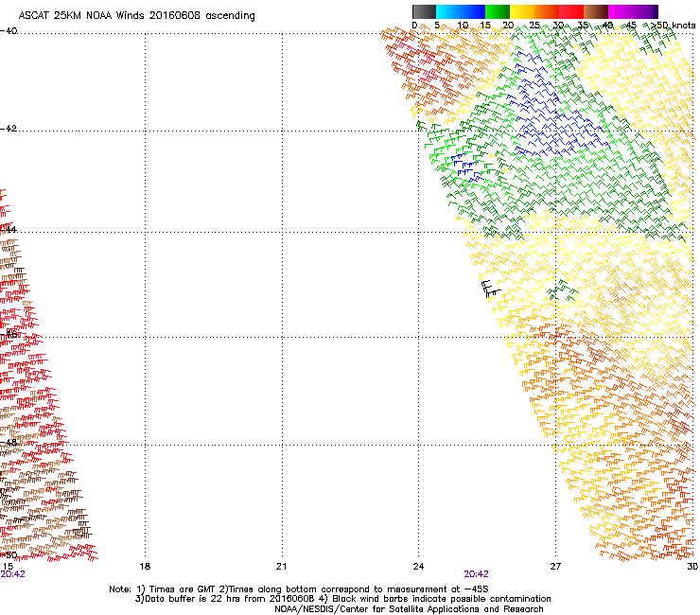Click the '-48' latitude axis label
700x615 pixels.
9,442
